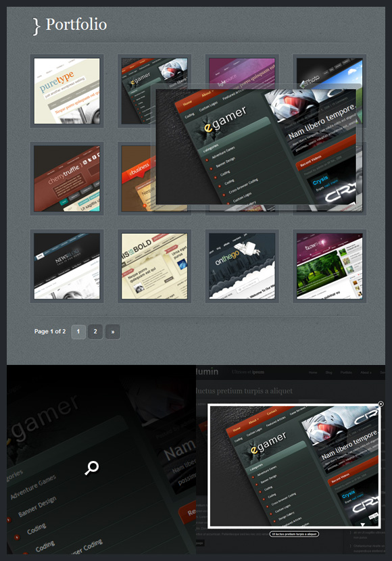Click the » next page button
Screen dimensions: 392x561
(x=113, y=332)
